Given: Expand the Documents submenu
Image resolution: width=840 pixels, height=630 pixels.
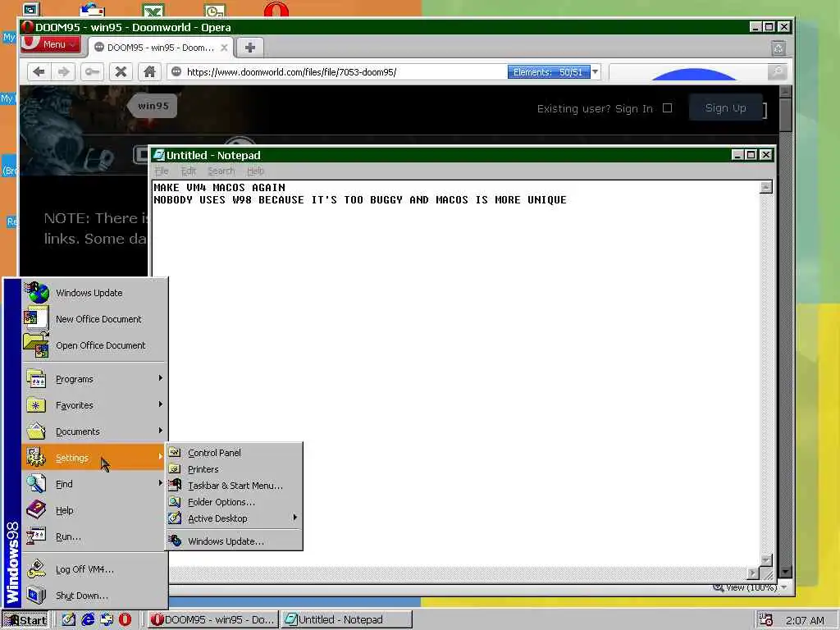Looking at the screenshot, I should 94,431.
